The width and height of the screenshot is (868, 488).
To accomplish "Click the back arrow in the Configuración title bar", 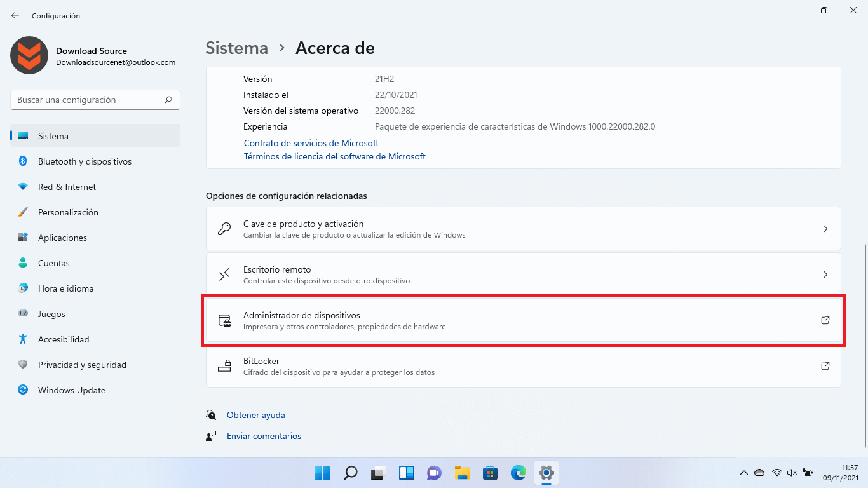I will 15,15.
